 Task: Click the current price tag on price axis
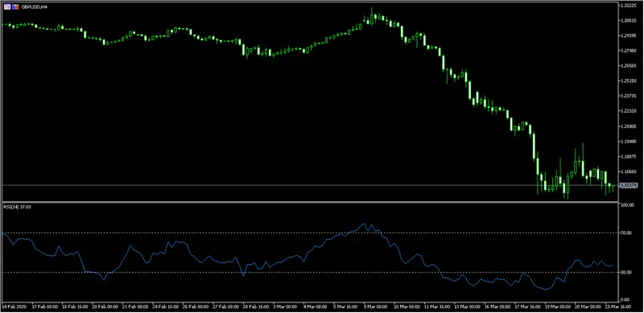point(629,186)
